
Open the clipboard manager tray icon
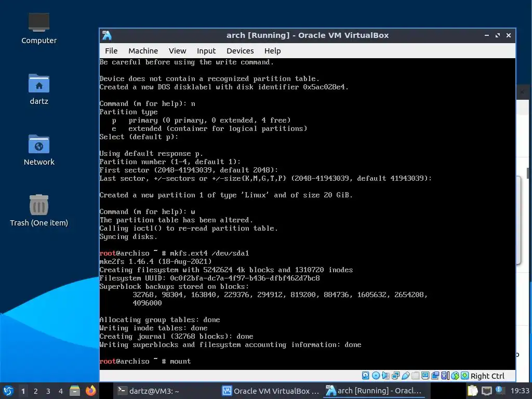(x=472, y=391)
